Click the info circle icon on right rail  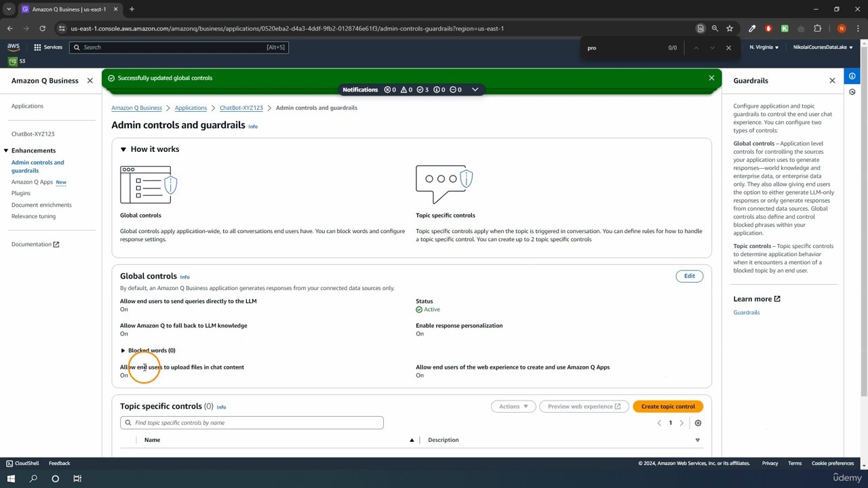852,76
